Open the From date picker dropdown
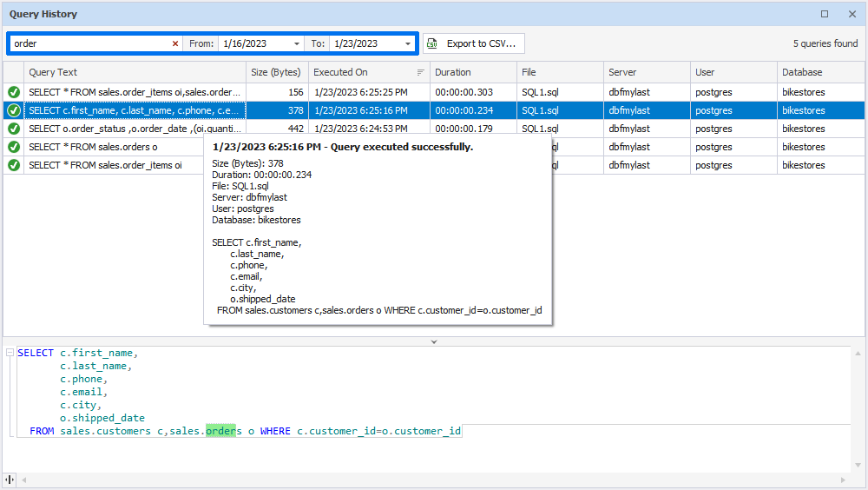The height and width of the screenshot is (490, 868). [x=297, y=43]
